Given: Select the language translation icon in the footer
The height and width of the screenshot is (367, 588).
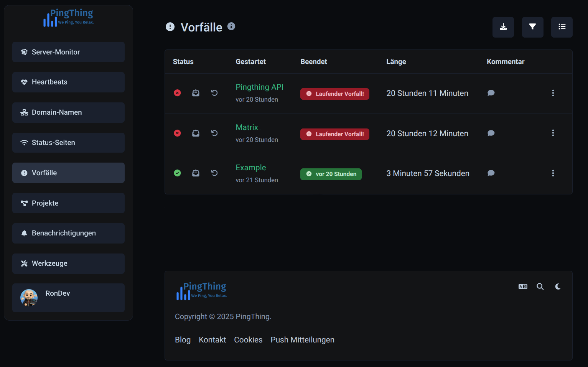Looking at the screenshot, I should [x=522, y=286].
